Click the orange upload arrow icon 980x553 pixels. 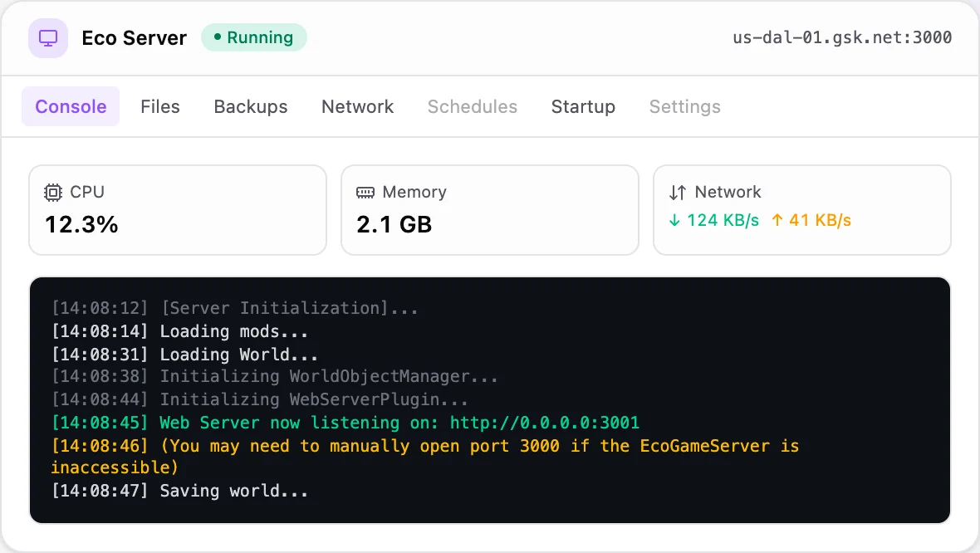click(777, 220)
